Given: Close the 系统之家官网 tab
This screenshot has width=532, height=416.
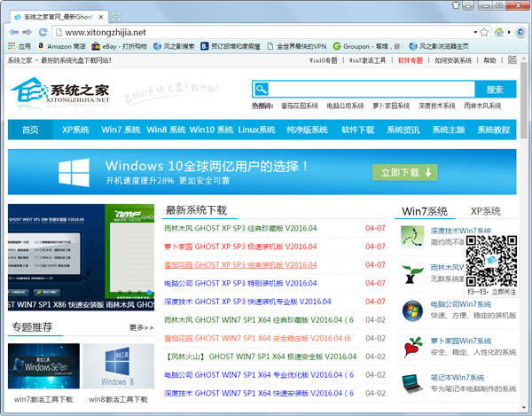Looking at the screenshot, I should point(101,17).
